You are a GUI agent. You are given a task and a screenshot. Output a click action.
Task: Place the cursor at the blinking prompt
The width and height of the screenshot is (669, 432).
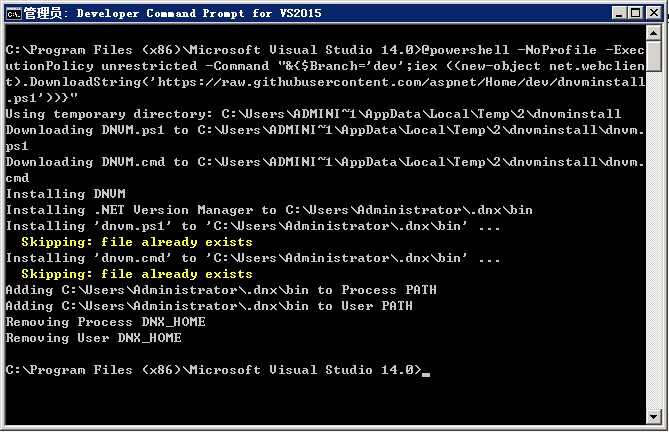(426, 374)
